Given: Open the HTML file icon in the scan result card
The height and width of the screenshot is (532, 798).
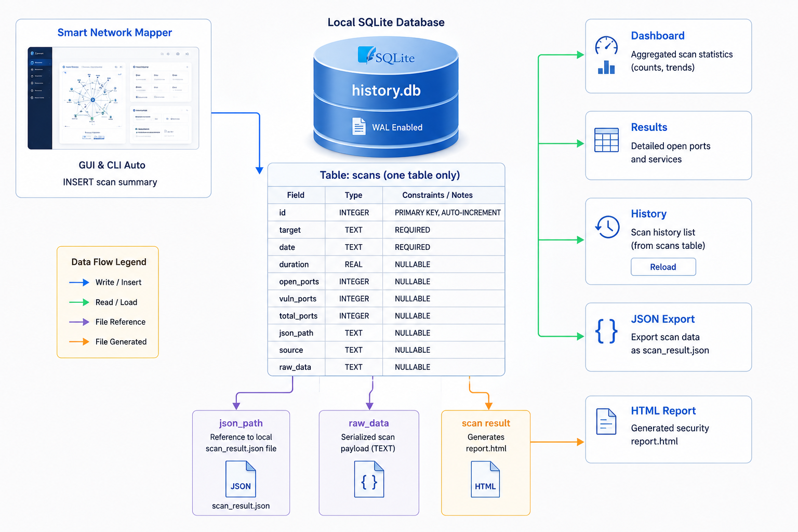Looking at the screenshot, I should [x=485, y=479].
